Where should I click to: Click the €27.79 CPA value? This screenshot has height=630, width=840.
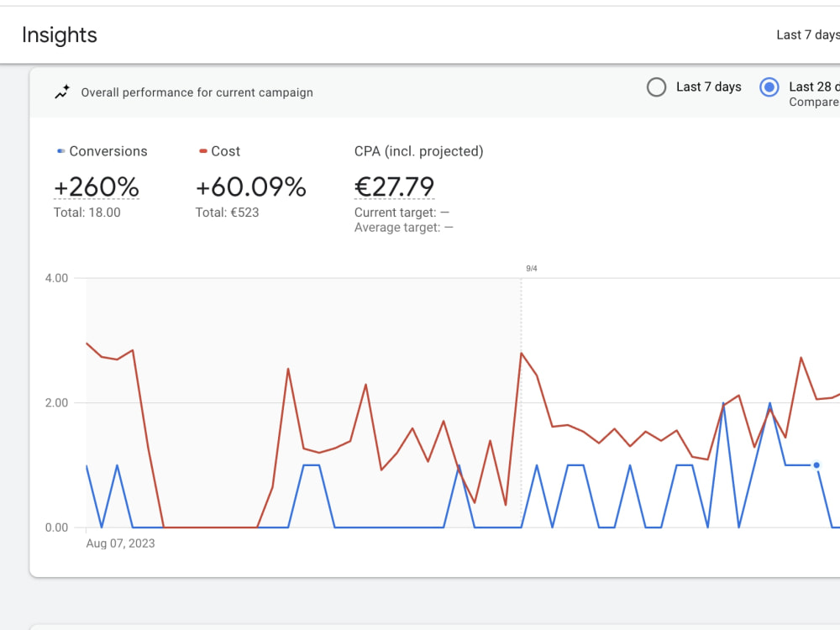point(394,187)
